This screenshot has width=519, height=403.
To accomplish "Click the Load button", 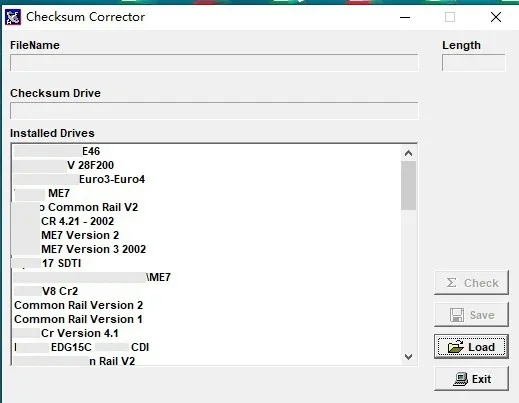I will (471, 347).
